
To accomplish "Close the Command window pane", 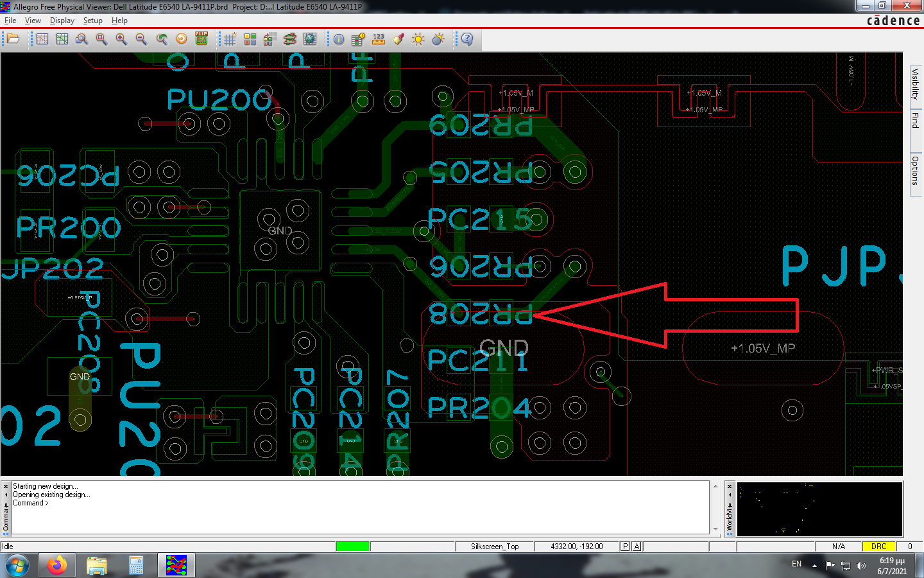I will coord(6,486).
